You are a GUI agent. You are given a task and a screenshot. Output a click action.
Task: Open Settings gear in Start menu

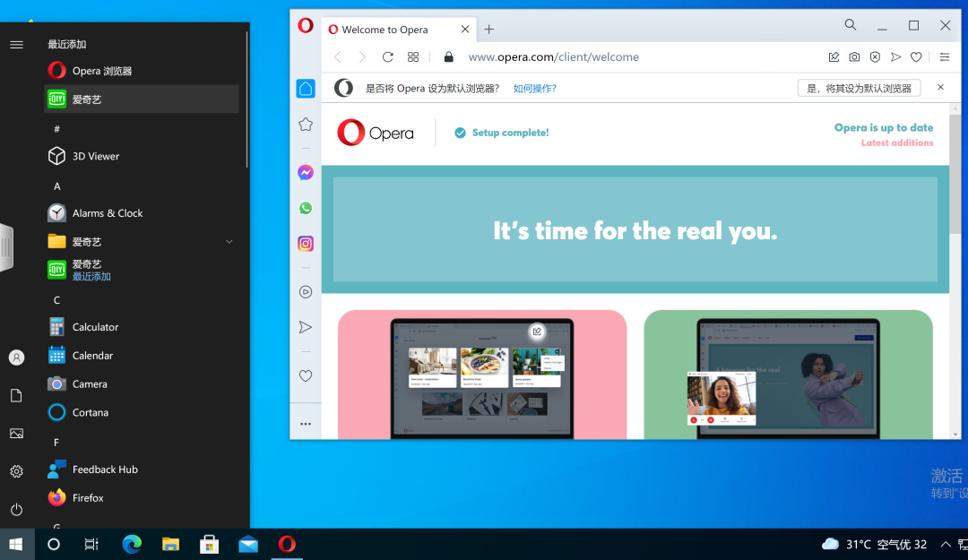pos(17,471)
